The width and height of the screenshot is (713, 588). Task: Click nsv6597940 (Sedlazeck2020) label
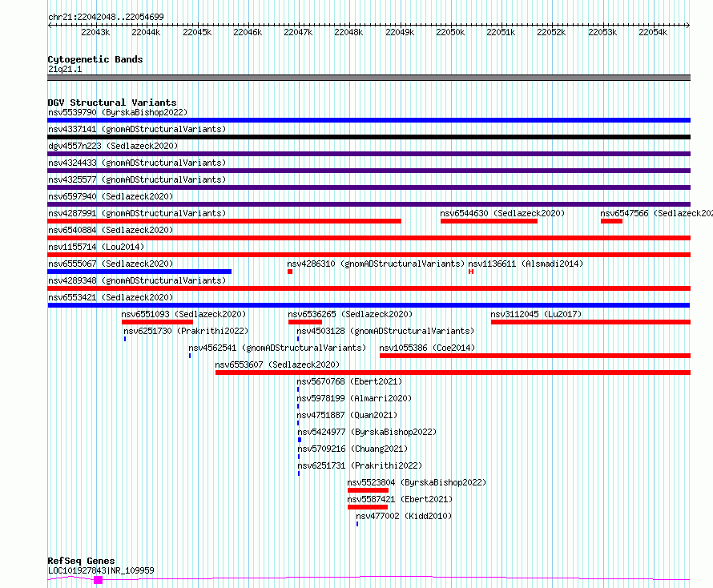pos(111,196)
